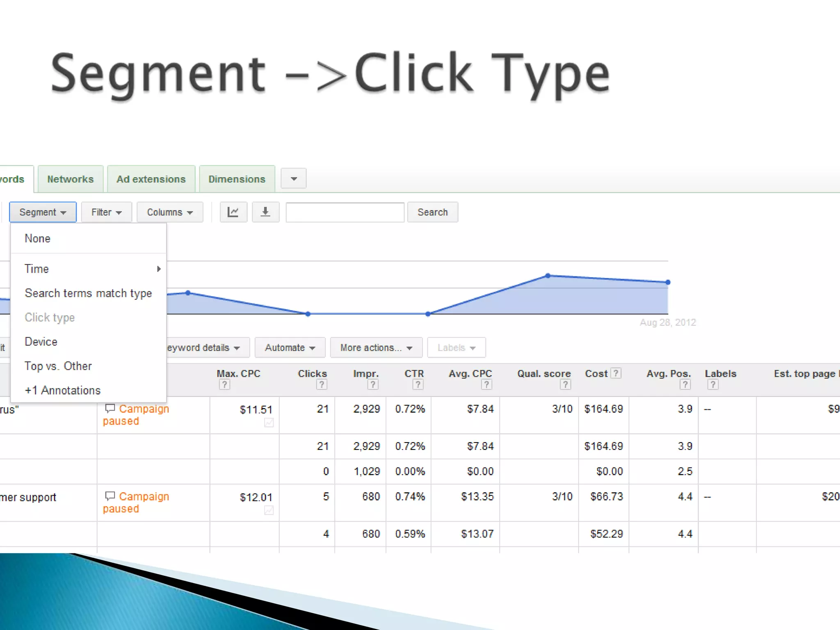Click help icon under Max. CPC header

[x=224, y=385]
